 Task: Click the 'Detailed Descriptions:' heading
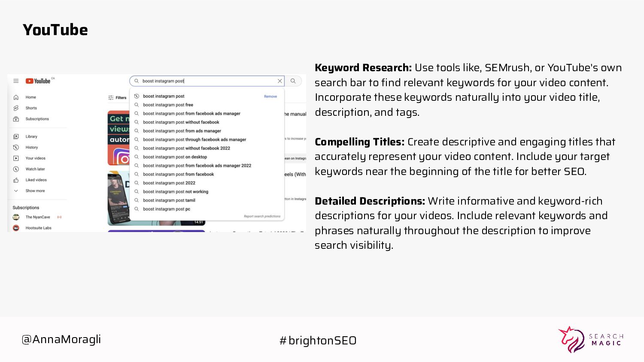(370, 201)
